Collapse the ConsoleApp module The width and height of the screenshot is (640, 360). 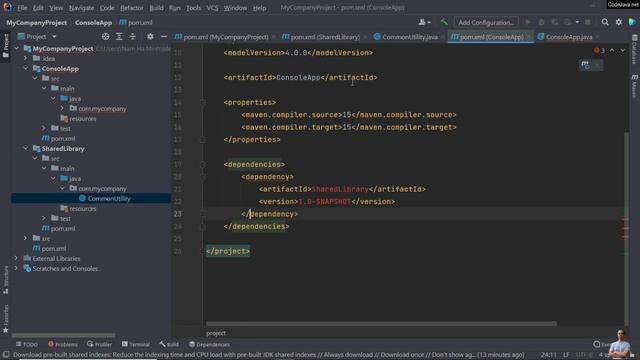tap(26, 69)
